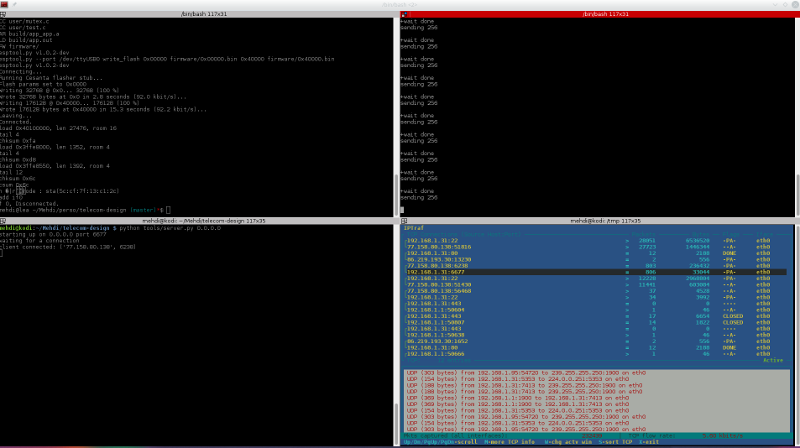Click the 'f 0, Disconnected.' line
The width and height of the screenshot is (800, 448).
[29, 204]
